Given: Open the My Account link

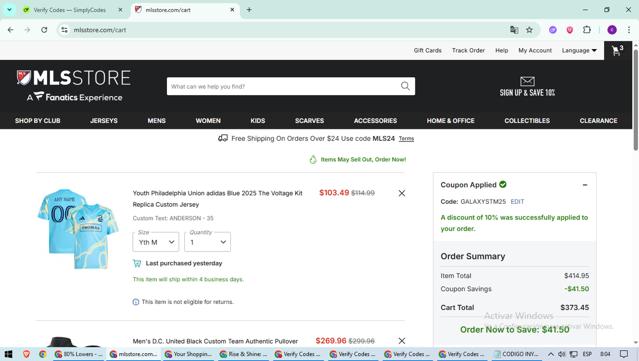Looking at the screenshot, I should pos(535,51).
